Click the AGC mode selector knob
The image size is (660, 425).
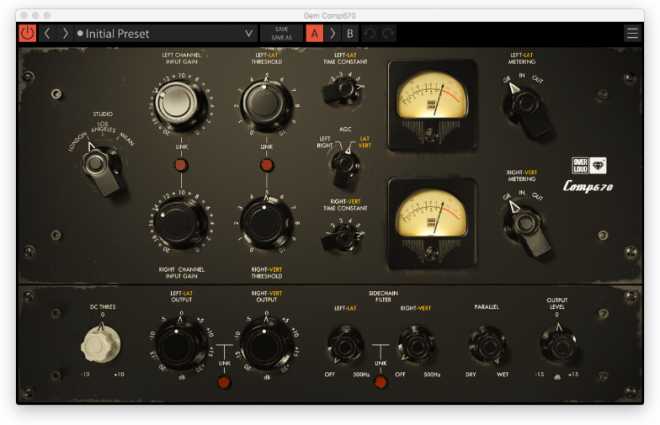point(346,168)
